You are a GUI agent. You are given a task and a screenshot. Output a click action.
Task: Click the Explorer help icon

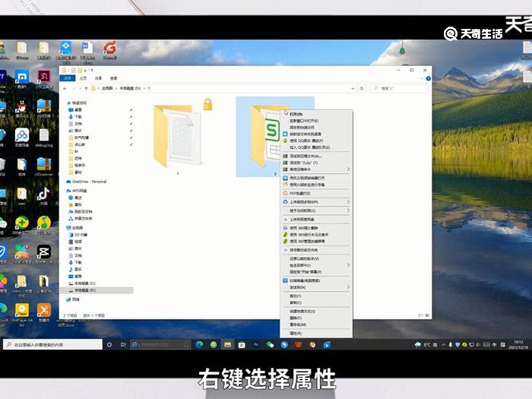(428, 78)
